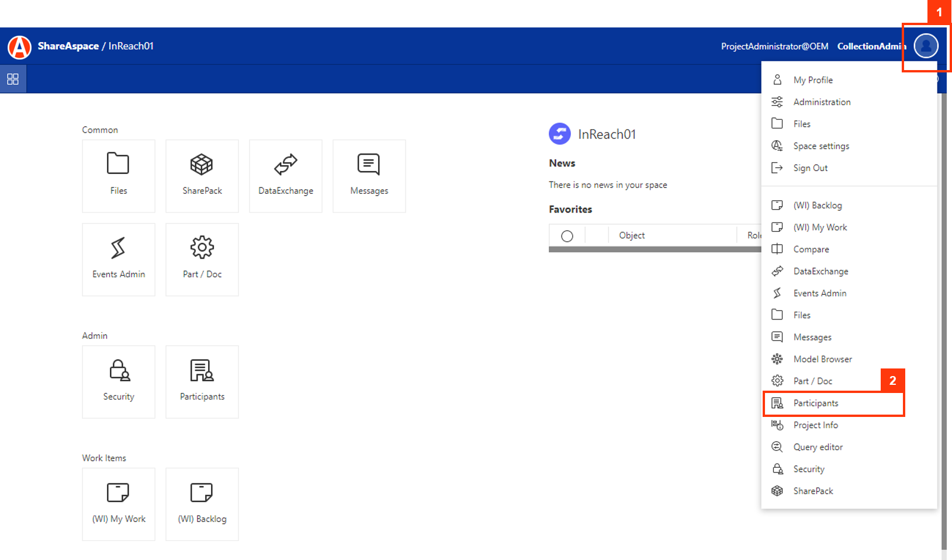The width and height of the screenshot is (952, 560).
Task: Launch Events Admin
Action: pyautogui.click(x=118, y=259)
